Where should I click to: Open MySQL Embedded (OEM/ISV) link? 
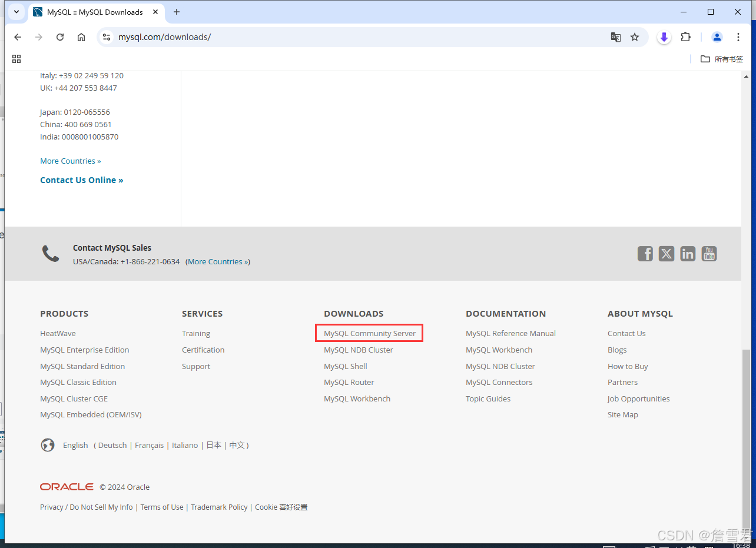click(x=91, y=414)
